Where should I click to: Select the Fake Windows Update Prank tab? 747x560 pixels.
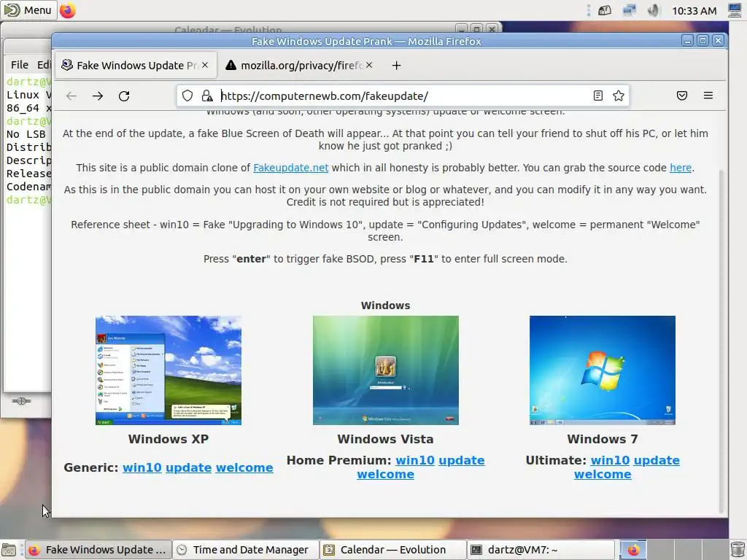136,65
